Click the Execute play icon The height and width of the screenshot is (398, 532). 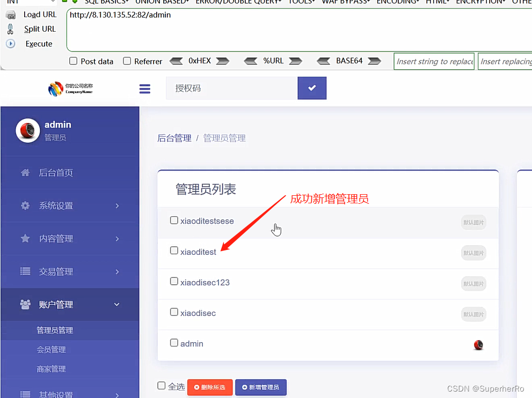click(x=11, y=43)
